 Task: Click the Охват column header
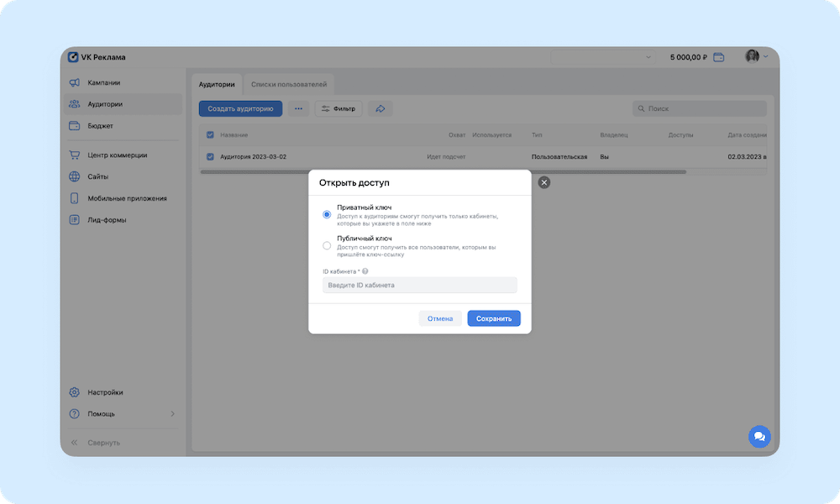(457, 135)
